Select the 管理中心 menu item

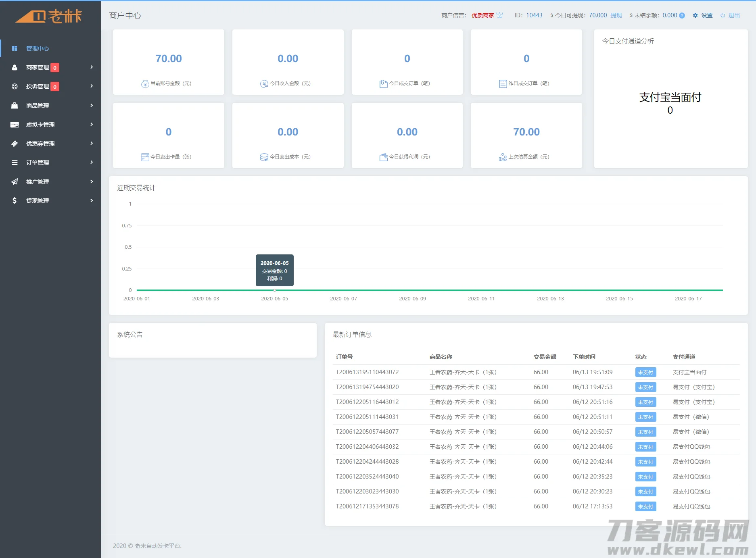tap(38, 48)
